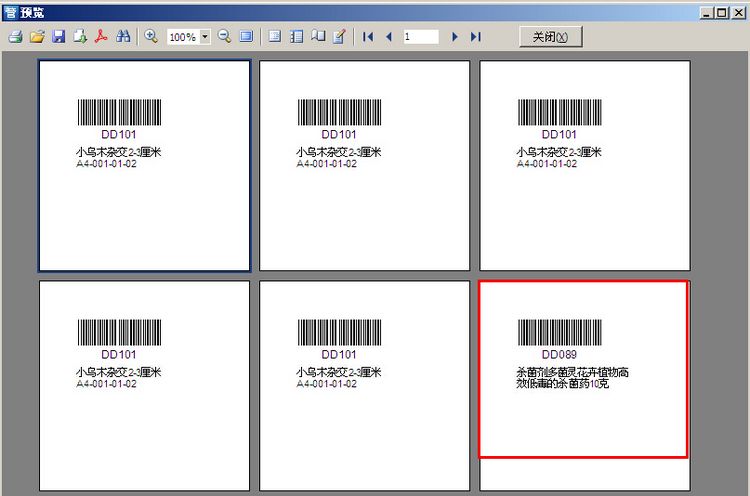Screen dimensions: 750x496
Task: Toggle full screen view icon
Action: pos(246,37)
